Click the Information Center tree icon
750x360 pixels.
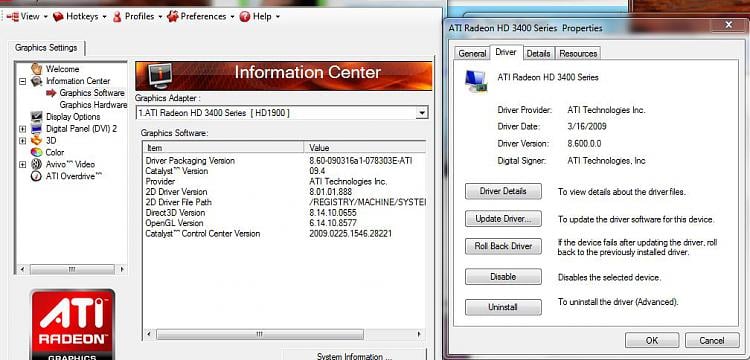click(37, 81)
